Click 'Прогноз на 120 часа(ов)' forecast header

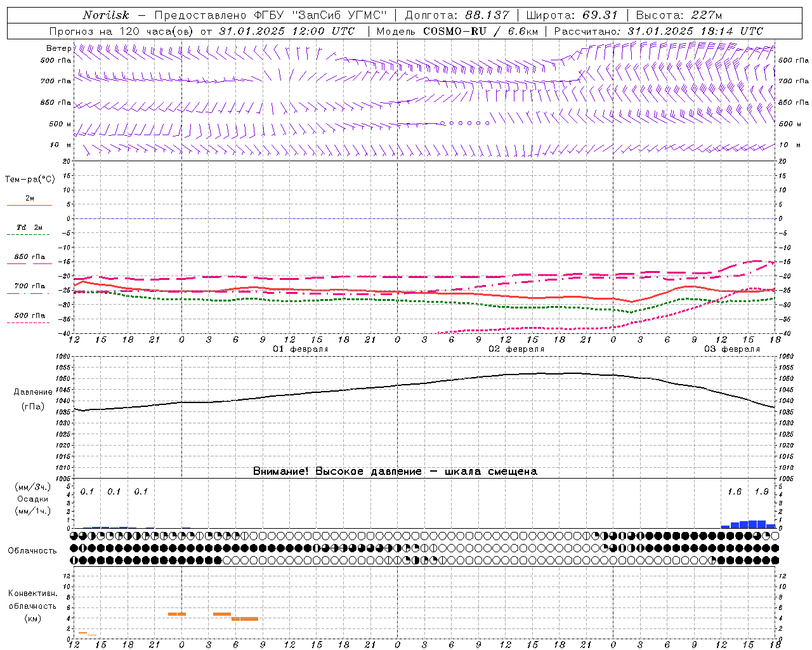point(122,31)
